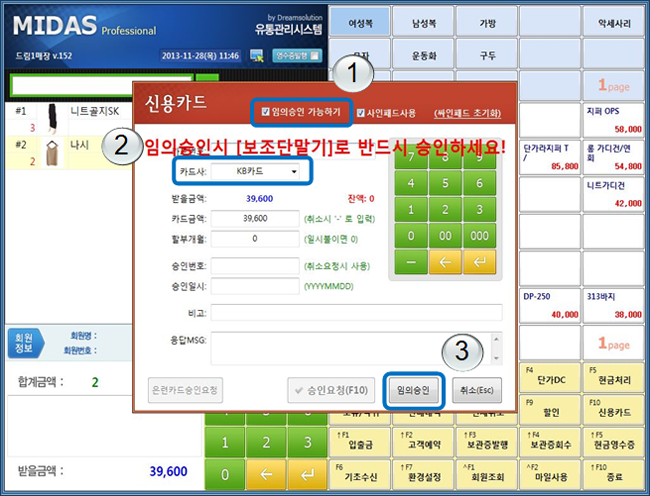Click 보관증발행 function key
Viewport: 650px width, 496px height.
click(487, 443)
